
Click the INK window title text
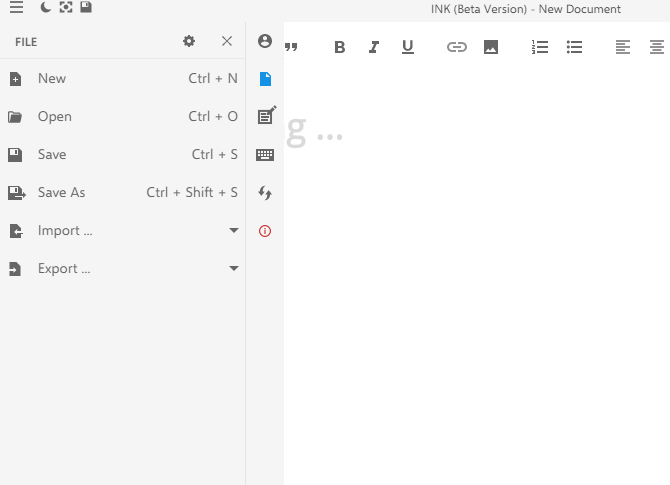(526, 9)
